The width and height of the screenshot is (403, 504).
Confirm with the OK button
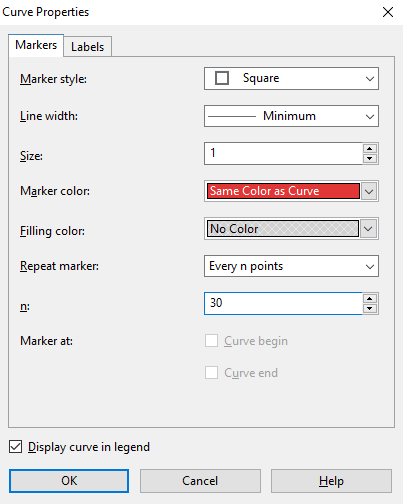(69, 481)
